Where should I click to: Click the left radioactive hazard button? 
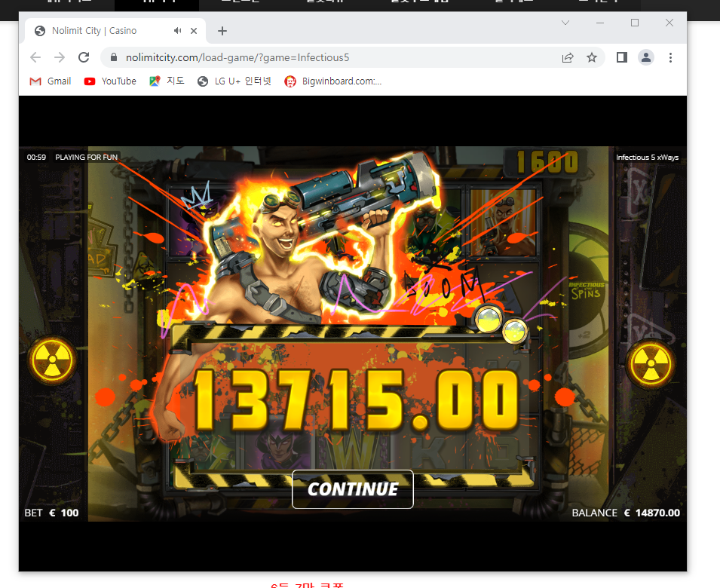click(x=52, y=360)
